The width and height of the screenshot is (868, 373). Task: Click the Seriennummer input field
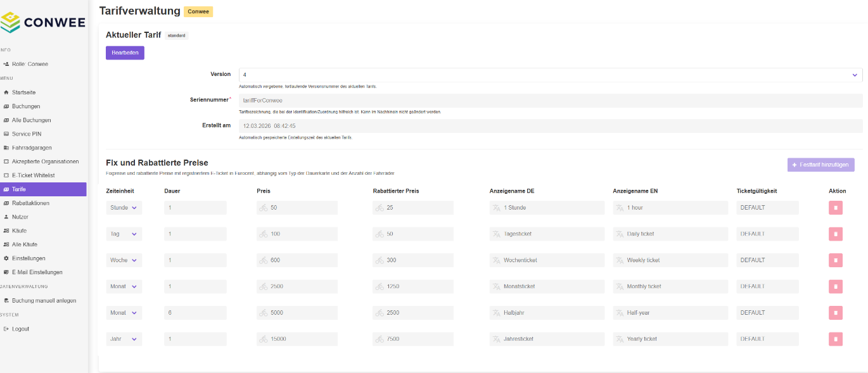tap(551, 101)
